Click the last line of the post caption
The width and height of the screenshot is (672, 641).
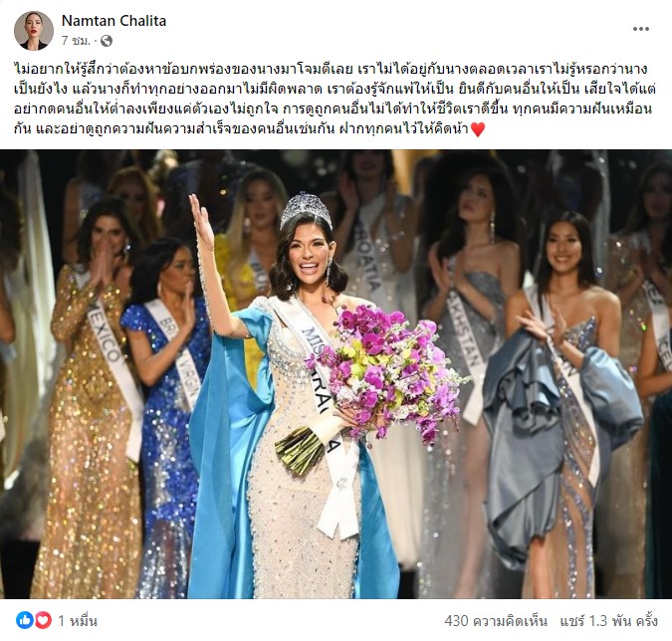250,128
